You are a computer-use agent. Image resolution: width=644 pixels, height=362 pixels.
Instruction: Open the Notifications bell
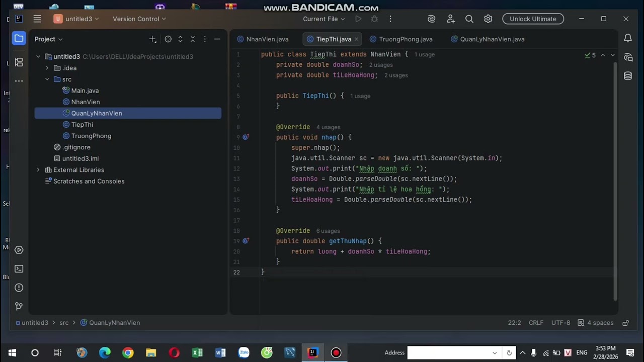pyautogui.click(x=628, y=38)
